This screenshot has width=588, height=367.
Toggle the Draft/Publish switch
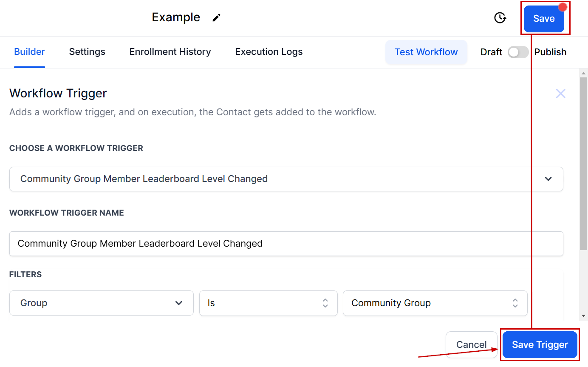[518, 52]
